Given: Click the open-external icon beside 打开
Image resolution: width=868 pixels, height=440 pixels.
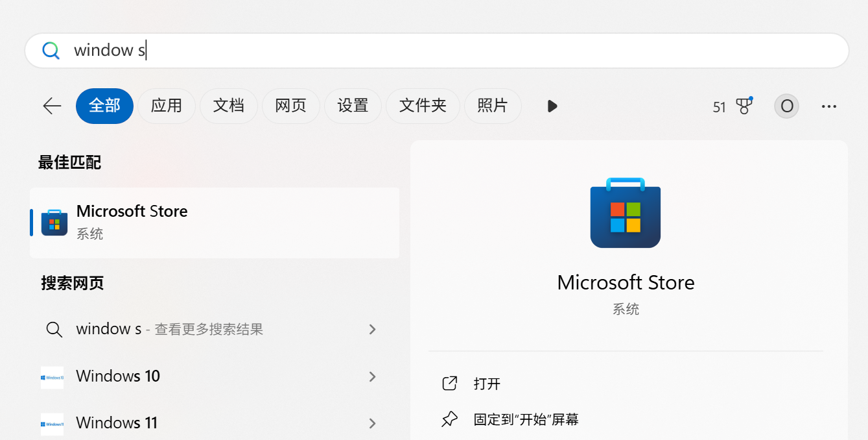Looking at the screenshot, I should (449, 384).
